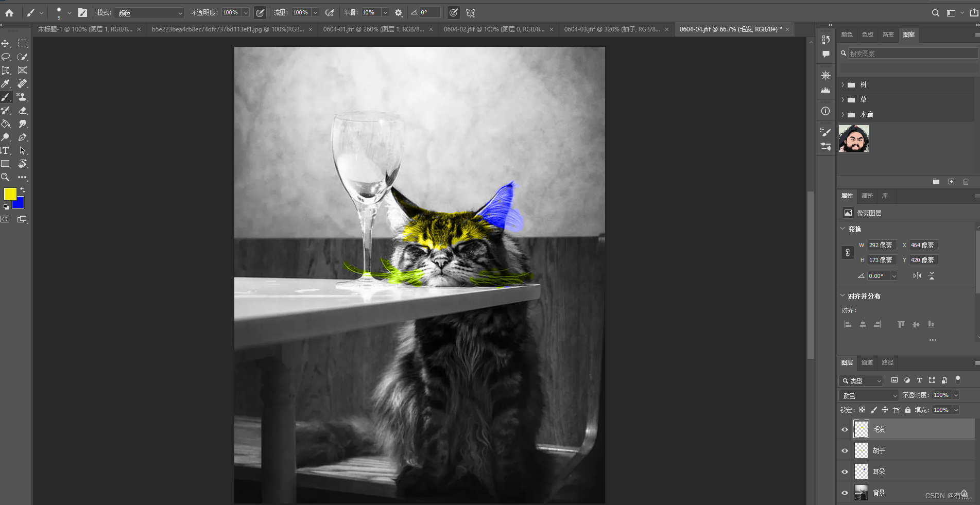Open the layer blend mode 颜色 dropdown
Viewport: 980px width, 505px height.
(869, 395)
